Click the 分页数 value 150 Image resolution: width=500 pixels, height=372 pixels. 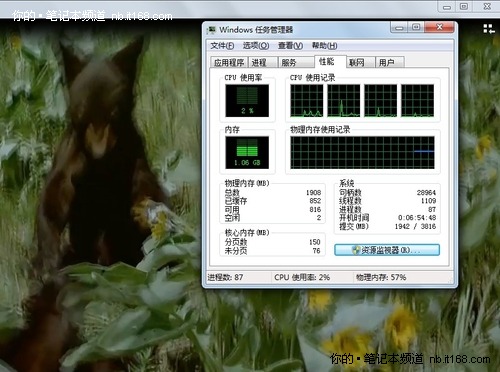315,242
